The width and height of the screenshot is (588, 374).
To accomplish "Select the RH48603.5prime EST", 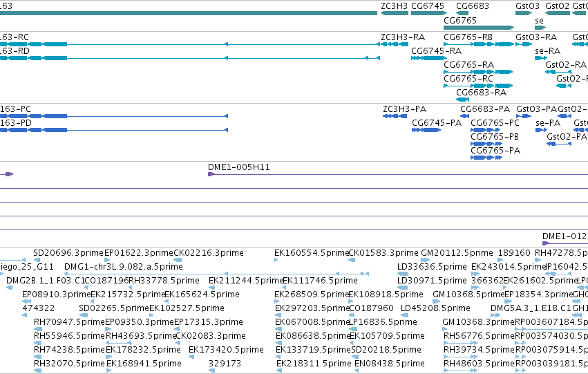I will pos(460,371).
